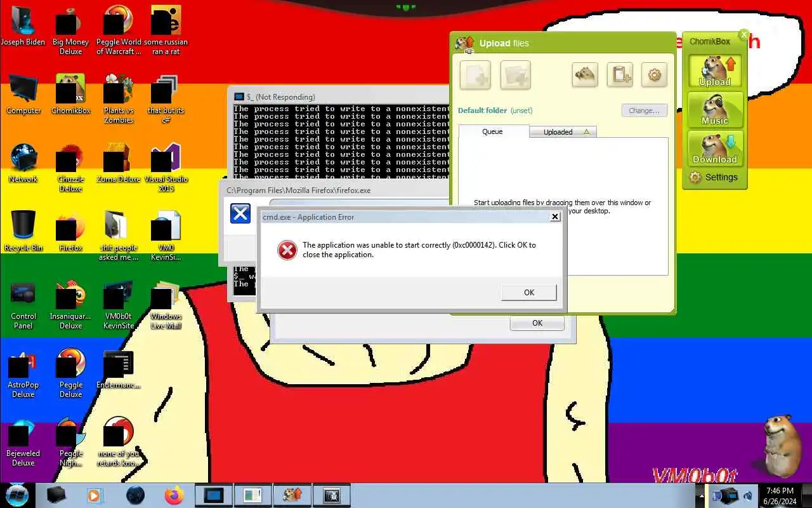Open the Peggle Deluxe desktop icon
The image size is (812, 508).
click(71, 374)
